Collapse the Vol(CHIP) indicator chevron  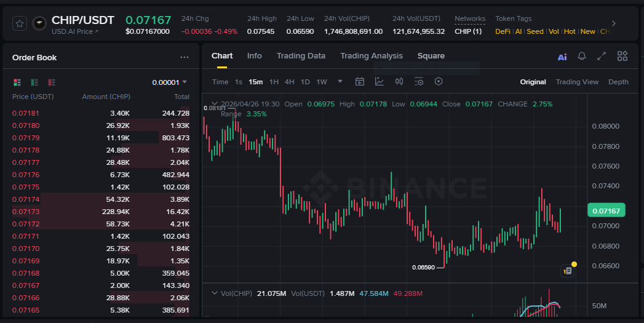[x=215, y=293]
